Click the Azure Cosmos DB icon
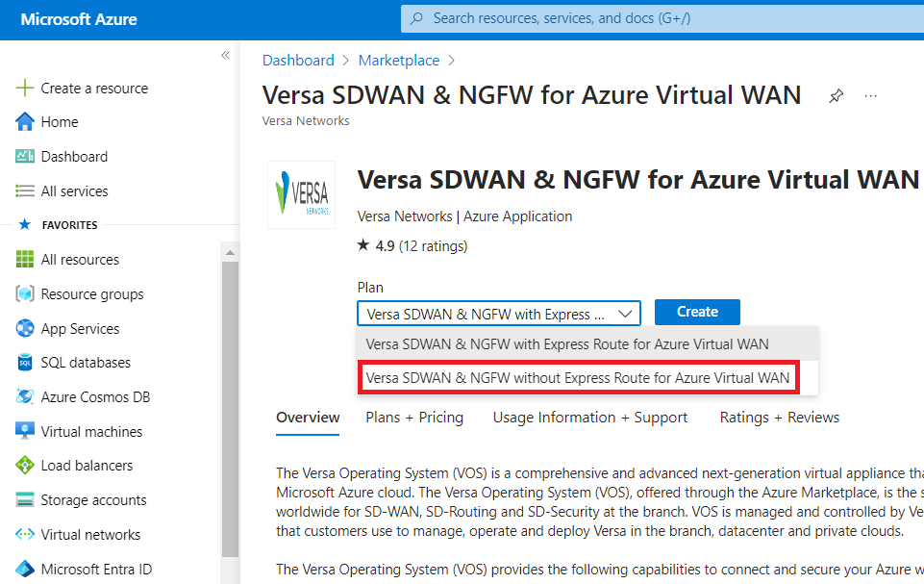This screenshot has height=584, width=924. [25, 396]
